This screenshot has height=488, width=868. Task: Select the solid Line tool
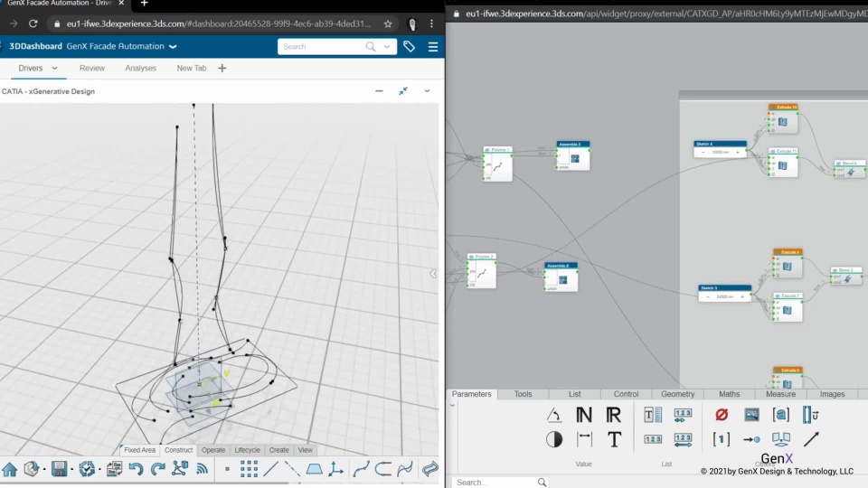(x=270, y=469)
